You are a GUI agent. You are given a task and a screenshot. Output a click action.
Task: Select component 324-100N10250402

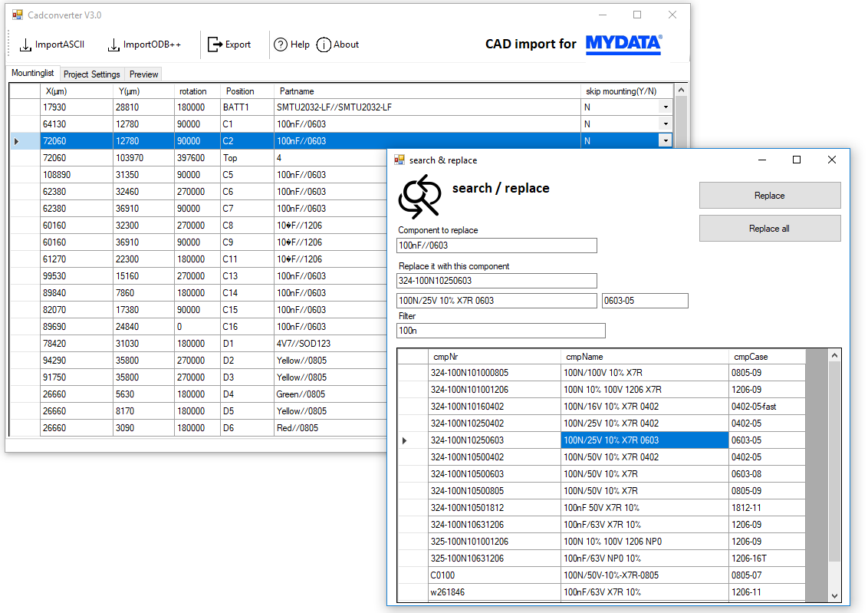point(495,423)
